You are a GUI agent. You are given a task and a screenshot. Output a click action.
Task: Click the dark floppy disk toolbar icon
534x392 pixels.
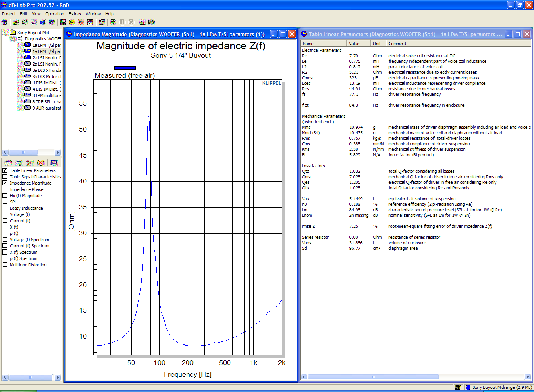click(x=90, y=22)
